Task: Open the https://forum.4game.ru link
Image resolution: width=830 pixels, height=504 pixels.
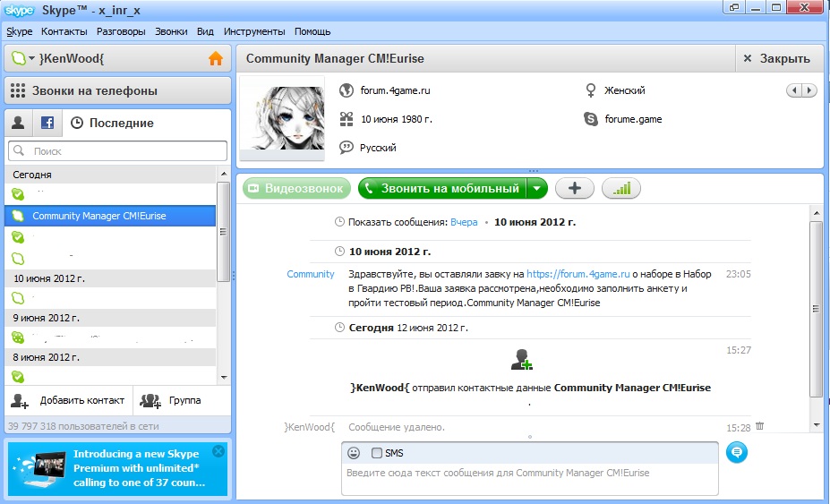Action: point(578,274)
